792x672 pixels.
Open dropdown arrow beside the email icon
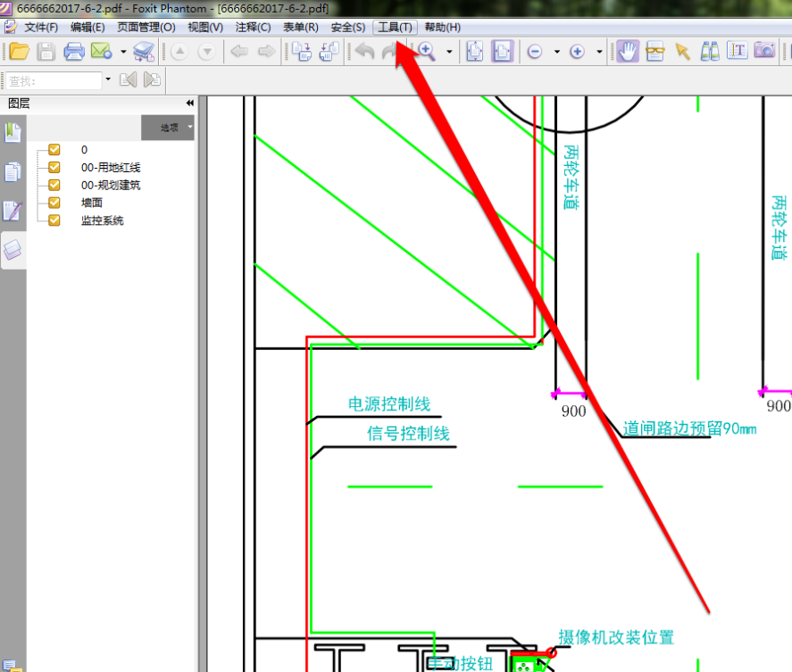[123, 52]
